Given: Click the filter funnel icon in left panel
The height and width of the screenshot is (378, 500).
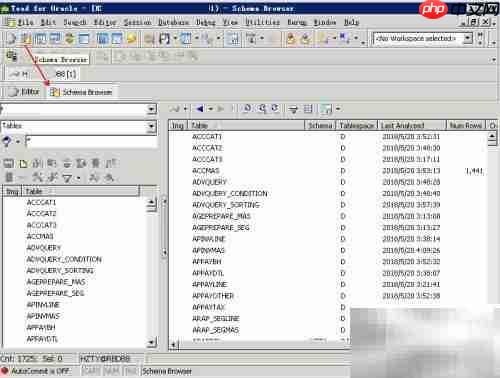Looking at the screenshot, I should coord(68,178).
